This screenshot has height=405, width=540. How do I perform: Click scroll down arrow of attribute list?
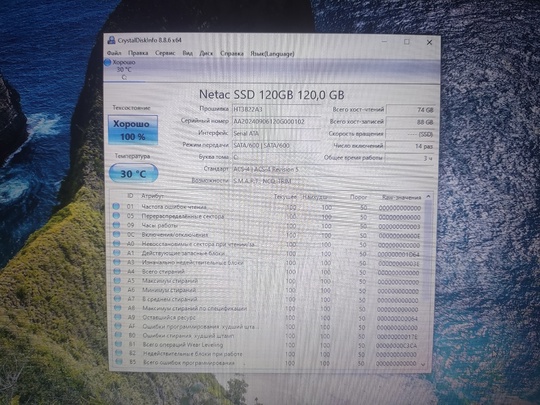pos(424,364)
